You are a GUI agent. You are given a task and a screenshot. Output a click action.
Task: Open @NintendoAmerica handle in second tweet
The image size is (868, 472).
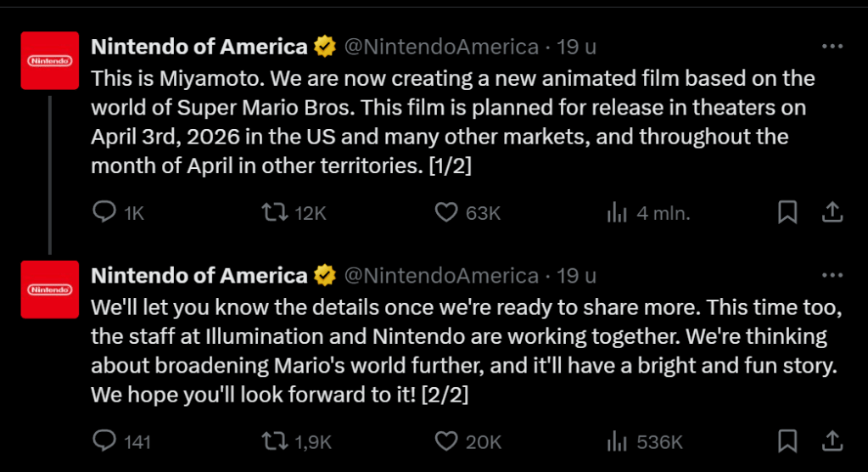pos(441,276)
